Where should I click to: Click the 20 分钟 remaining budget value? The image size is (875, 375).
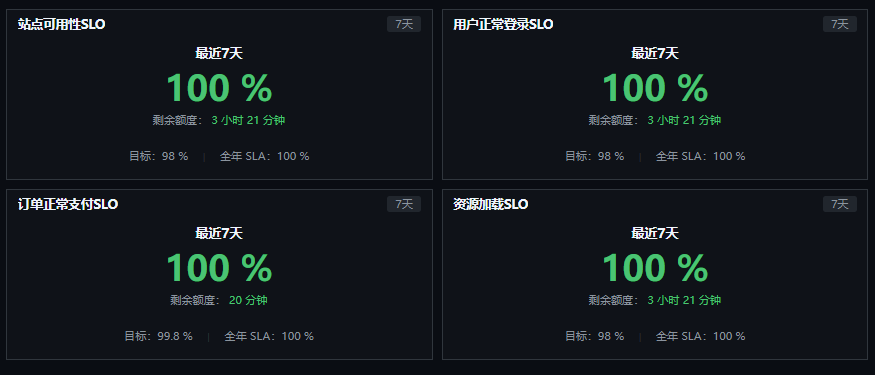click(x=248, y=300)
